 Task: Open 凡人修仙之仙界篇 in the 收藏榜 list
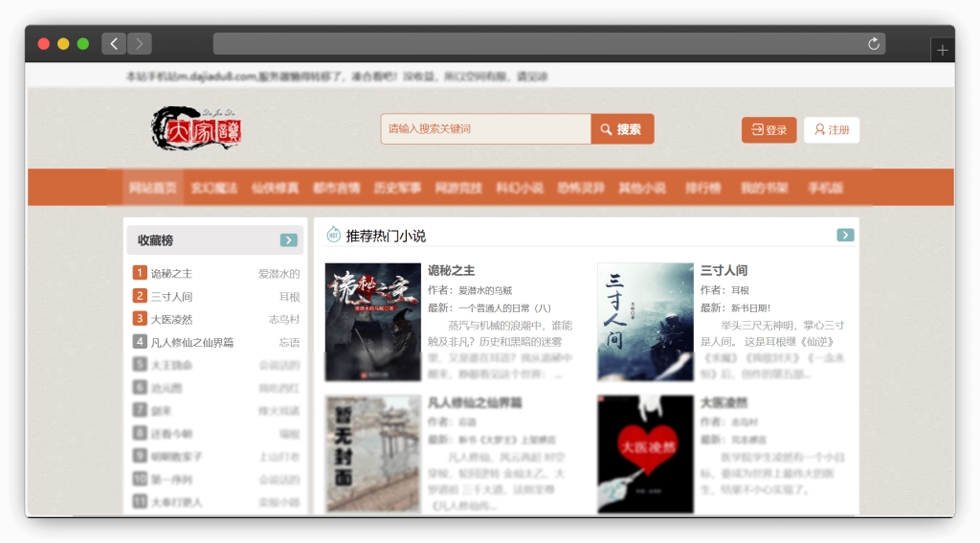(191, 342)
